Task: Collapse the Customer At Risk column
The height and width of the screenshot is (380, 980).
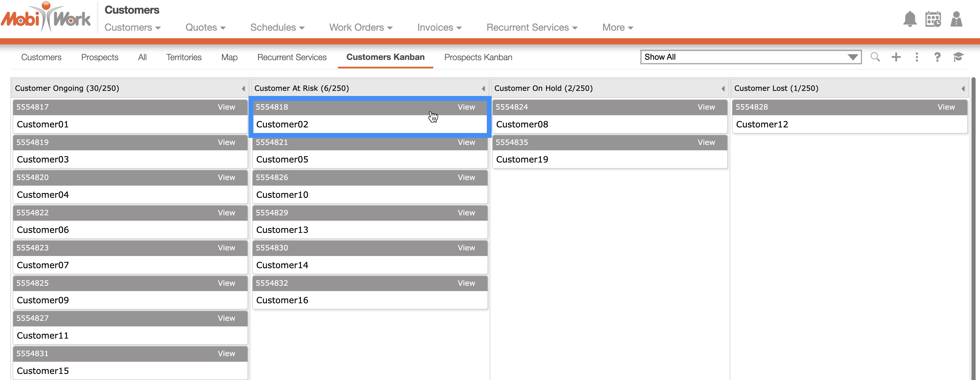Action: coord(483,89)
